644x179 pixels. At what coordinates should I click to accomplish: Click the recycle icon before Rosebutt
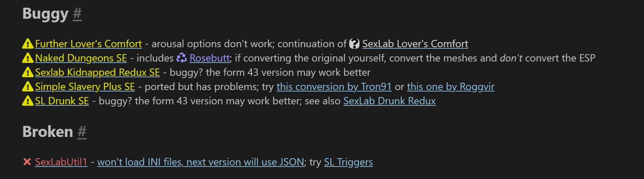pyautogui.click(x=182, y=58)
